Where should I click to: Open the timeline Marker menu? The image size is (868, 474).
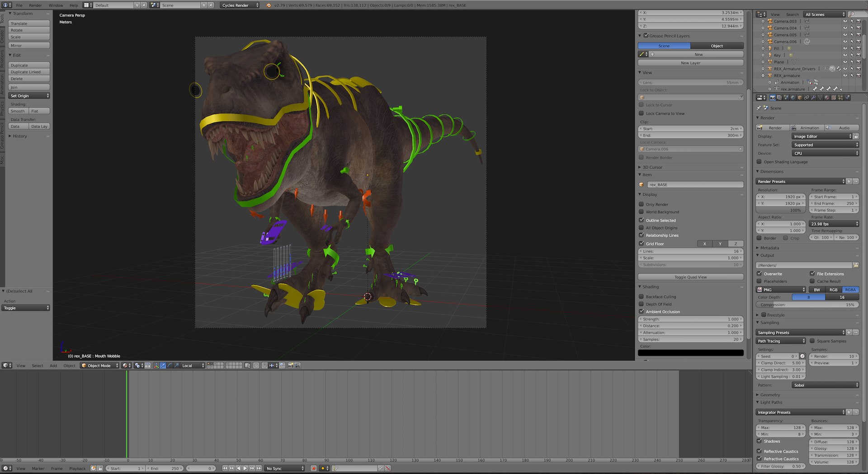pos(38,469)
